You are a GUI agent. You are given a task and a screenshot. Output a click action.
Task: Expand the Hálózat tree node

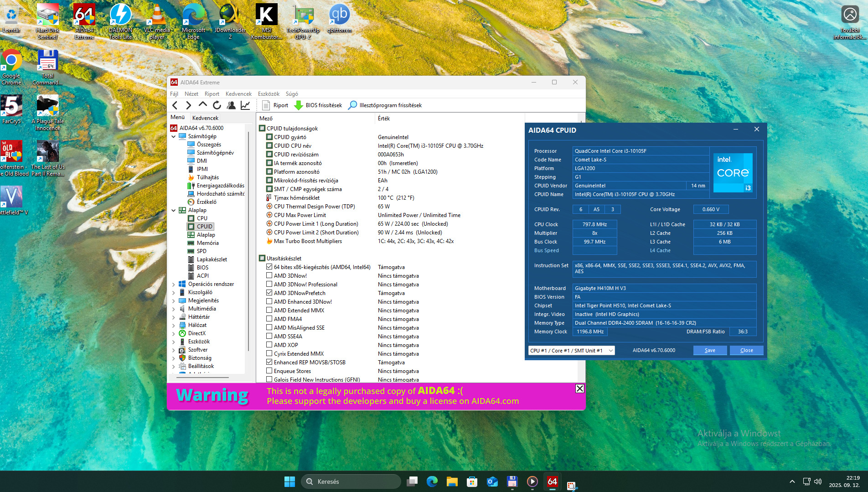tap(174, 325)
